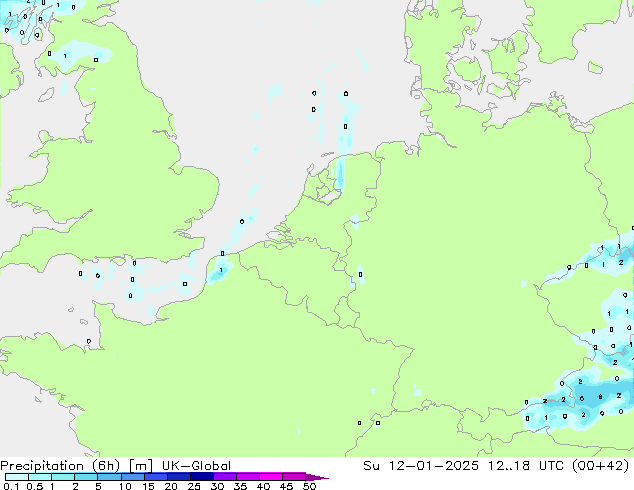
Task: Select the 45–50 legend color swatch
Action: [x=294, y=477]
